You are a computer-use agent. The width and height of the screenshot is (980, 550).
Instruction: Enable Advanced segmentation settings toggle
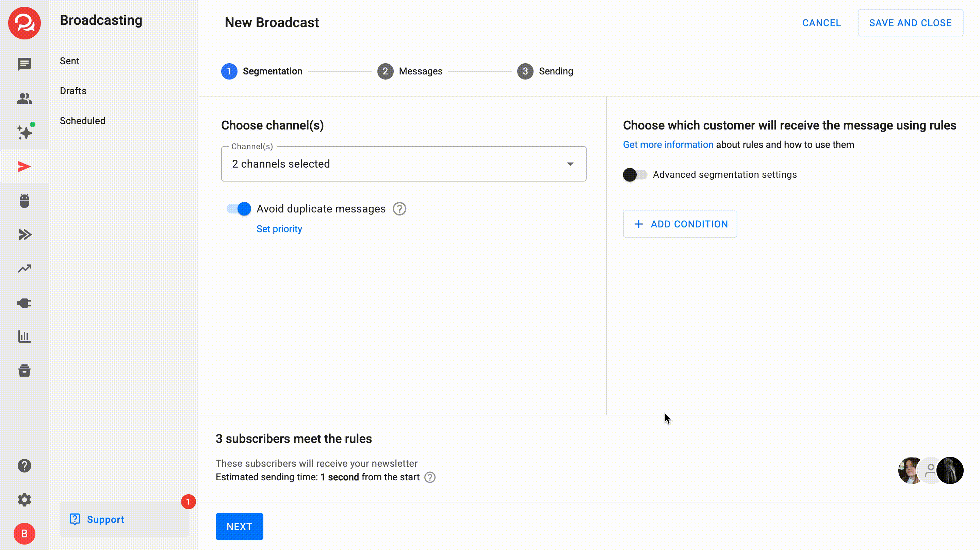635,175
